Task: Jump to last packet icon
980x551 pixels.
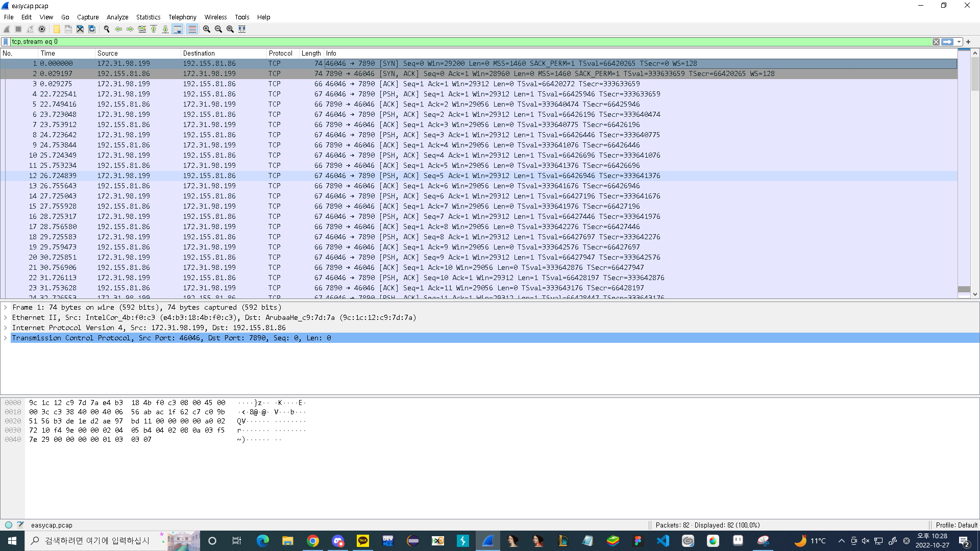Action: pyautogui.click(x=165, y=29)
